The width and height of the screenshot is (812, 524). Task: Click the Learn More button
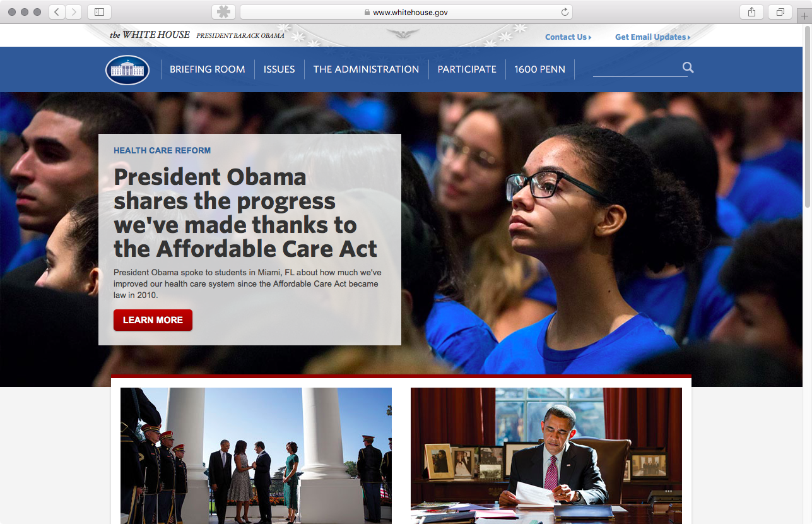pyautogui.click(x=153, y=320)
